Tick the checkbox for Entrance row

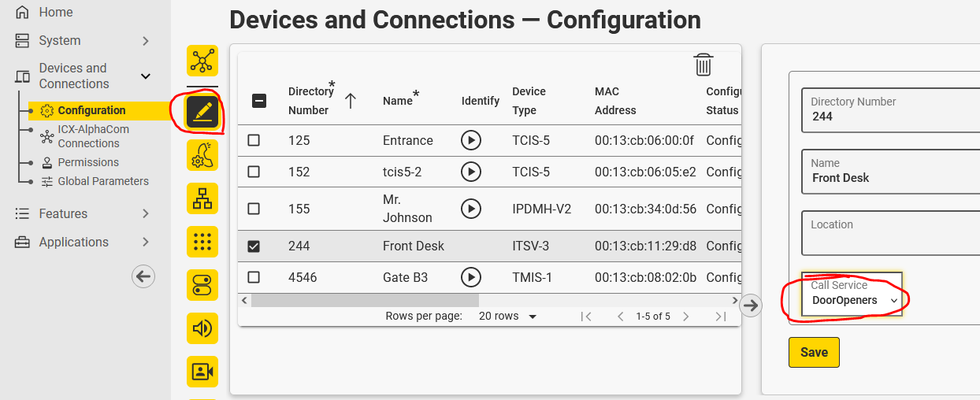[254, 140]
